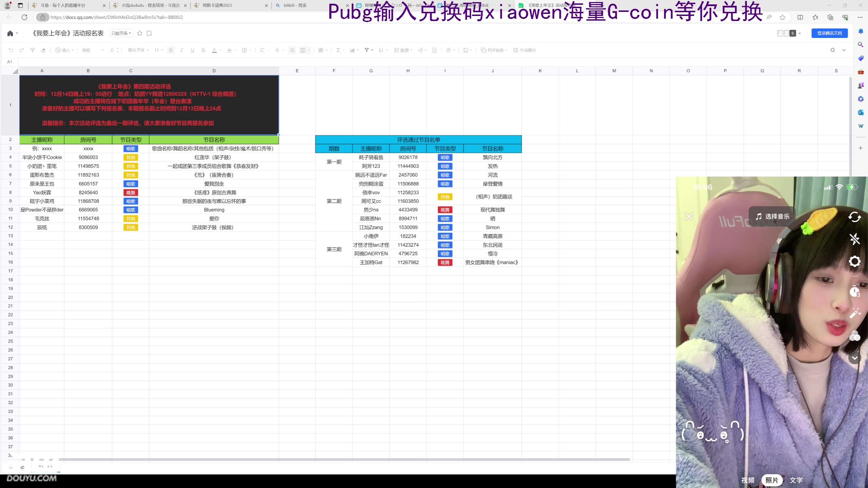This screenshot has width=868, height=488.
Task: Toggle flash off icon in phone overlay
Action: pos(854,239)
